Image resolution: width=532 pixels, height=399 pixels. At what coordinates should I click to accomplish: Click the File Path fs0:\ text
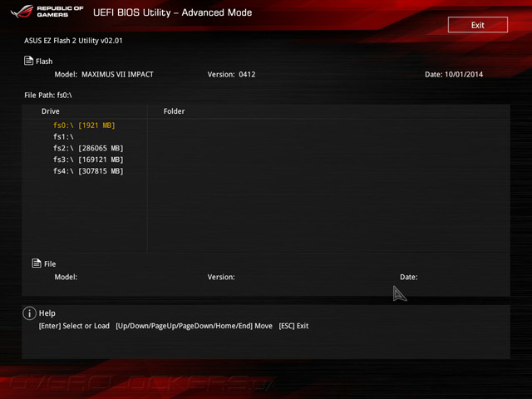[48, 96]
